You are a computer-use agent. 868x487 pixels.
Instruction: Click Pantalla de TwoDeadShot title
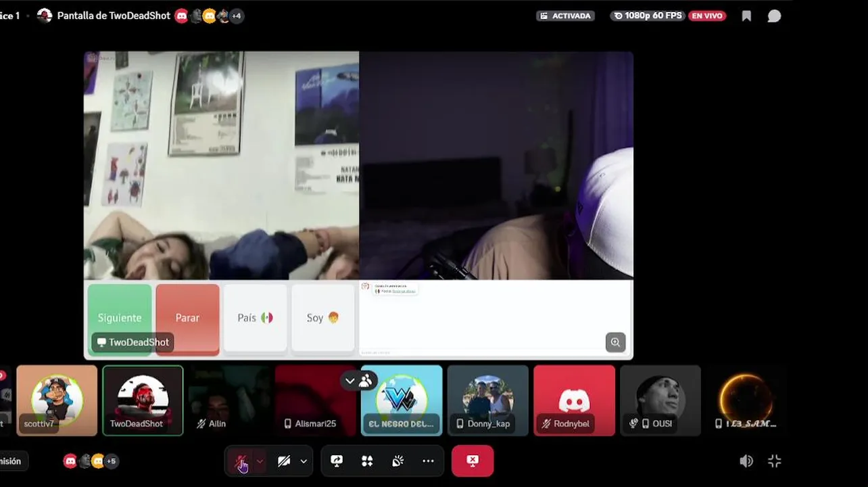click(114, 16)
